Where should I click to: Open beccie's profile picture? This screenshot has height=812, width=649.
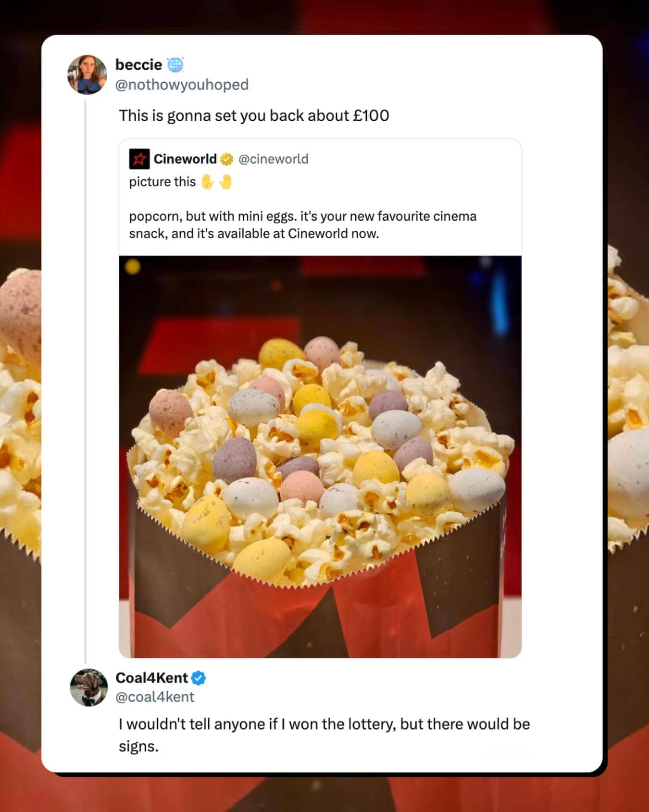tap(87, 75)
